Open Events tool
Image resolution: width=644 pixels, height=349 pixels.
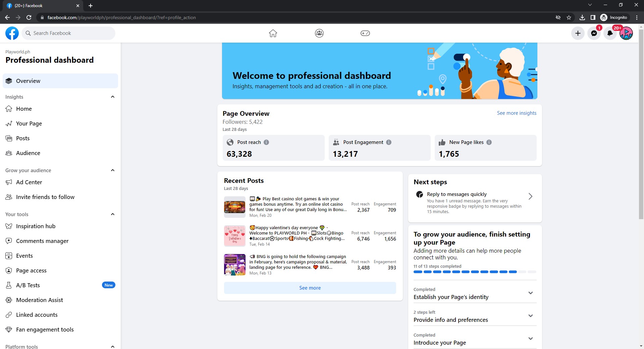pos(60,256)
